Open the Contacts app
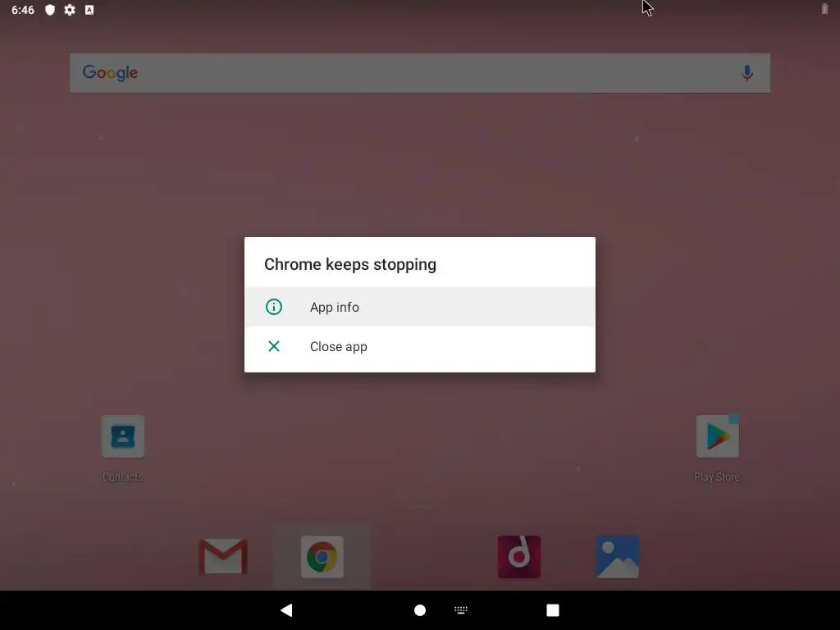Screen dimensions: 840x630 tap(123, 436)
